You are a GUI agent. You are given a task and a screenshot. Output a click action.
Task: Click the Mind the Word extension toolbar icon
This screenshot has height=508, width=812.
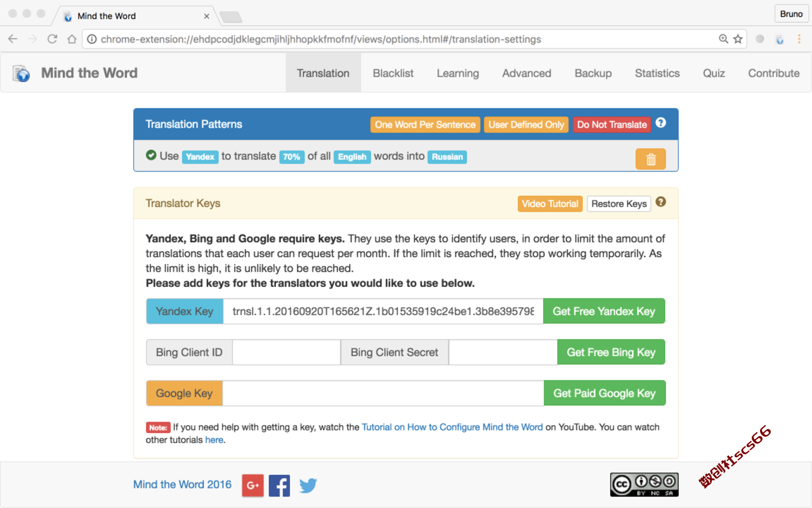(780, 39)
